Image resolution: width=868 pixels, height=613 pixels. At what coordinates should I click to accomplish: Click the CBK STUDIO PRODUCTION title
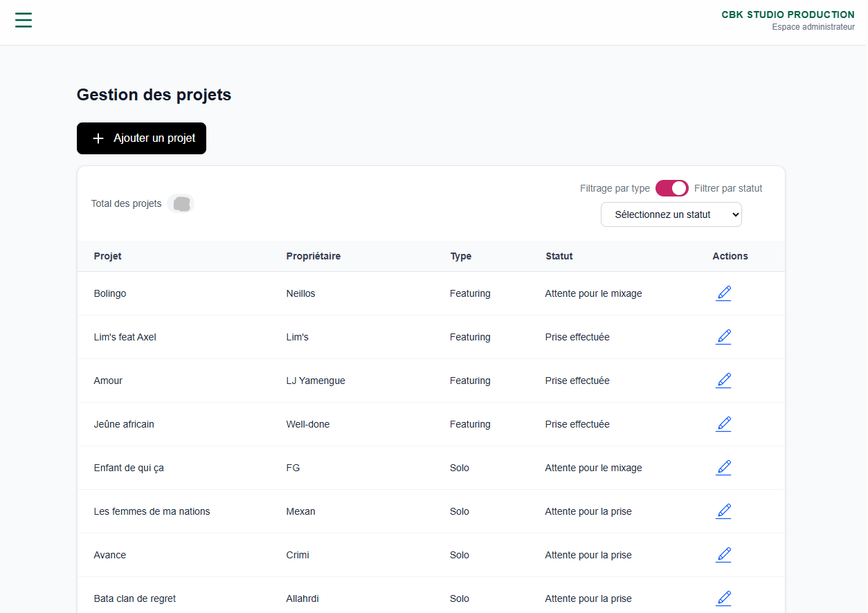point(788,15)
